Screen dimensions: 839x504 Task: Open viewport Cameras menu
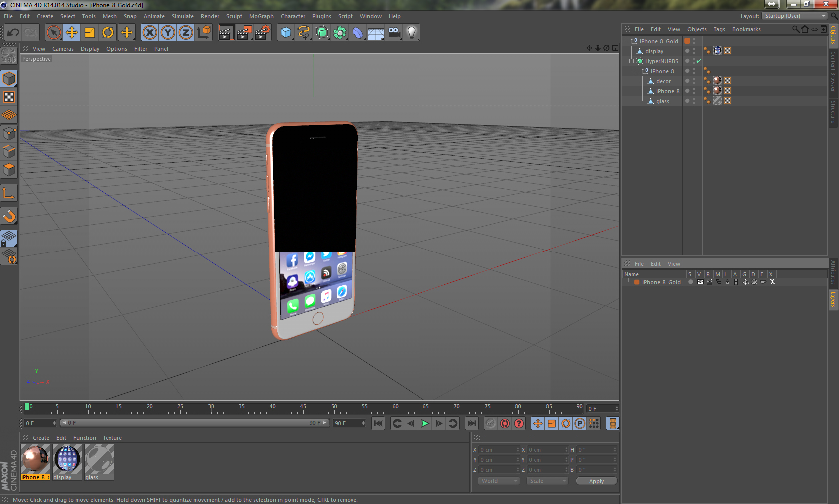coord(63,49)
